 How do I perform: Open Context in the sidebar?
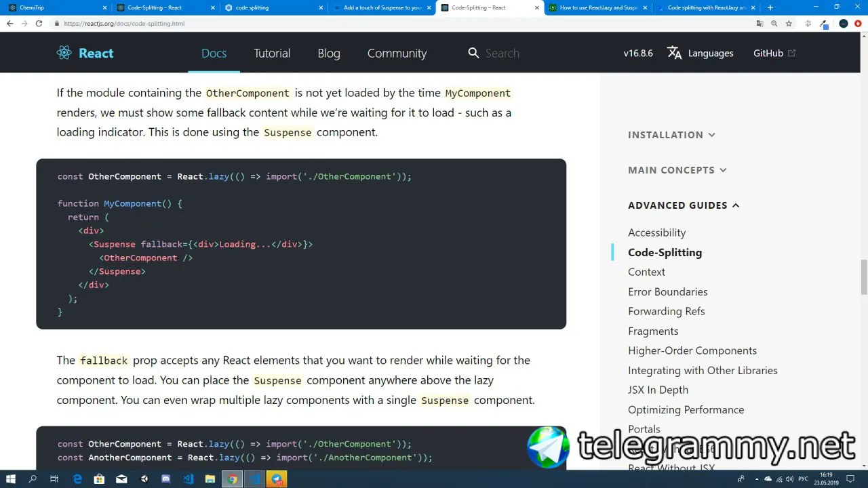[646, 272]
